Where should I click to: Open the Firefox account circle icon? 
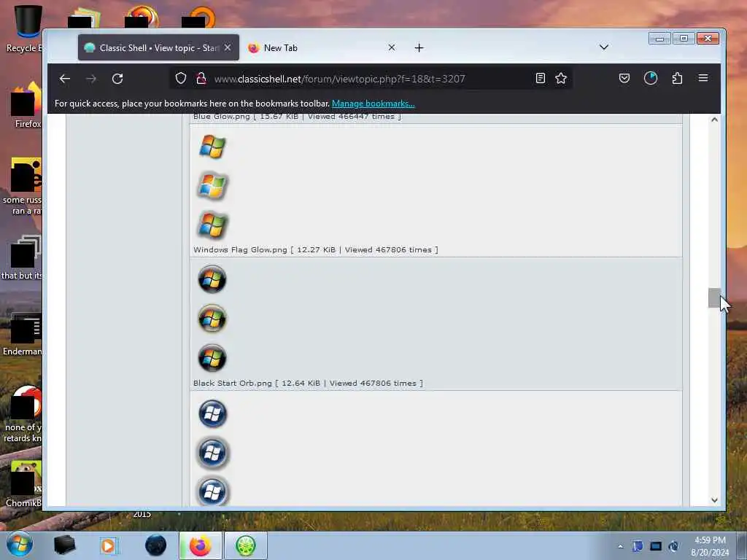650,78
